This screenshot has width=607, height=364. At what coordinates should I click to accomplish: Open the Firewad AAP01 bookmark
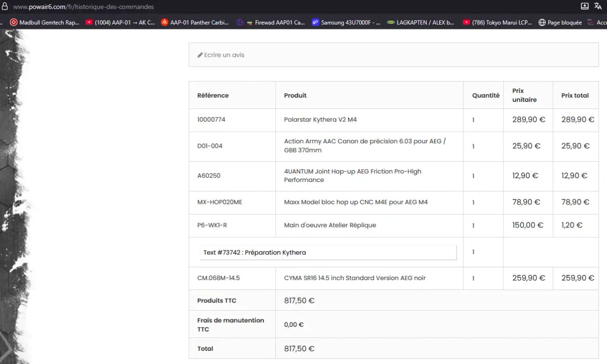tap(276, 22)
